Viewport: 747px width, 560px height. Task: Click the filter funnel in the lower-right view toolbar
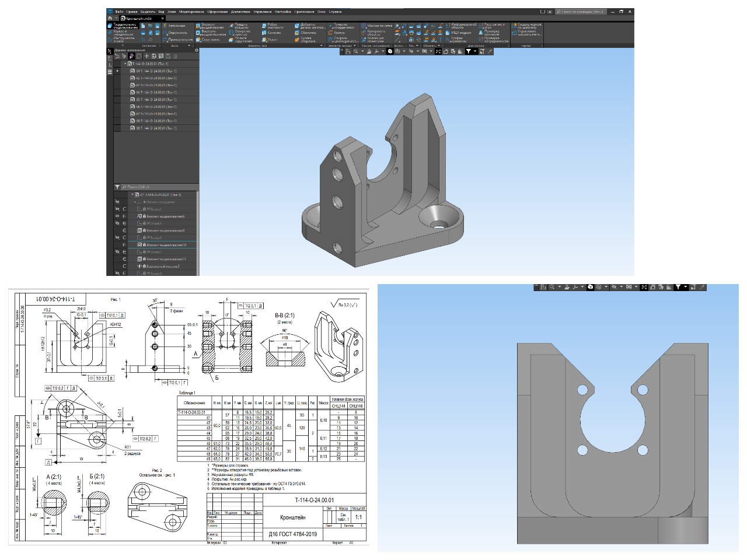(x=678, y=287)
